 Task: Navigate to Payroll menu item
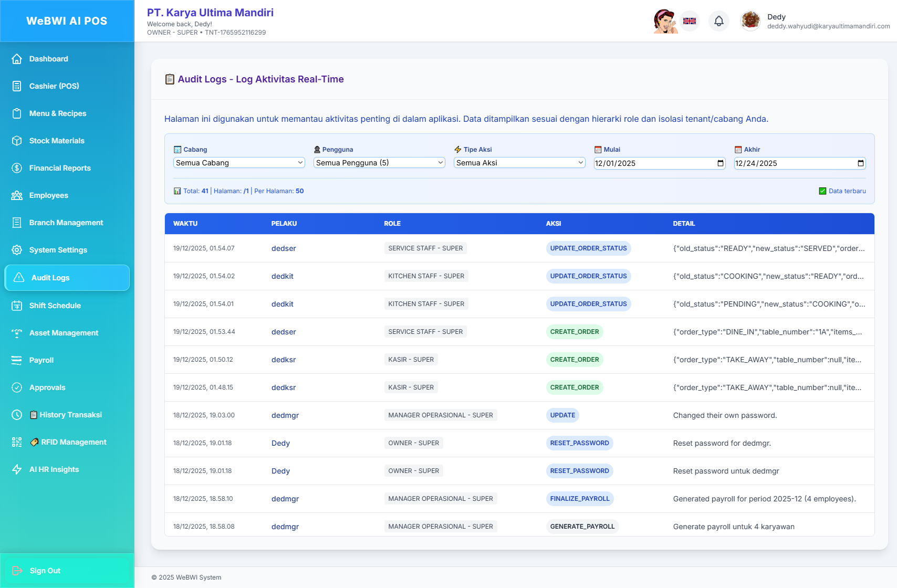coord(41,360)
